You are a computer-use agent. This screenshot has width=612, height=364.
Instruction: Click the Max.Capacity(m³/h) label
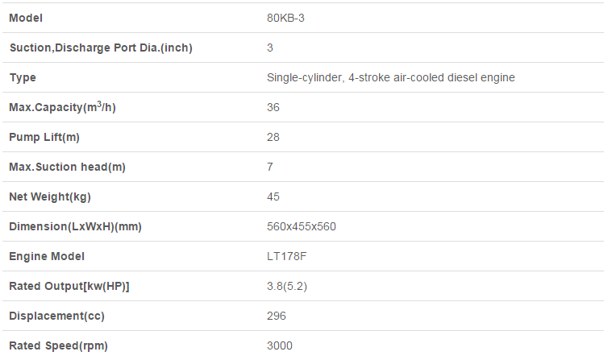click(62, 107)
